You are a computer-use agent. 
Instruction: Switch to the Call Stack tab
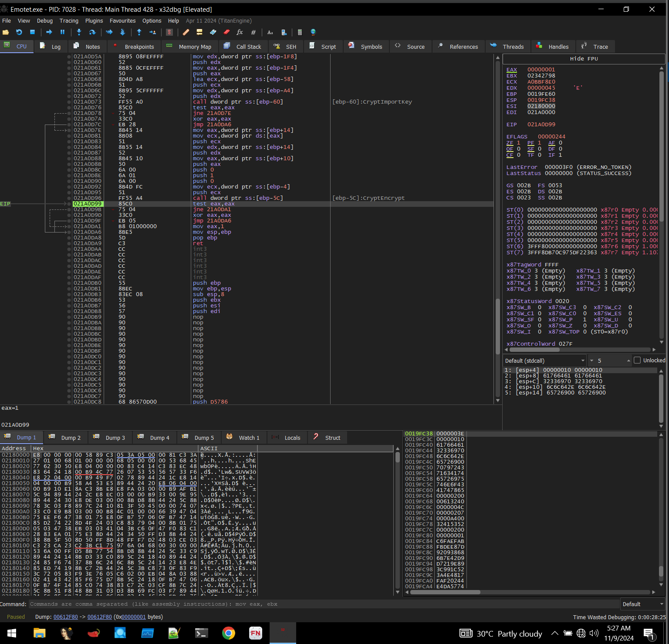point(243,47)
